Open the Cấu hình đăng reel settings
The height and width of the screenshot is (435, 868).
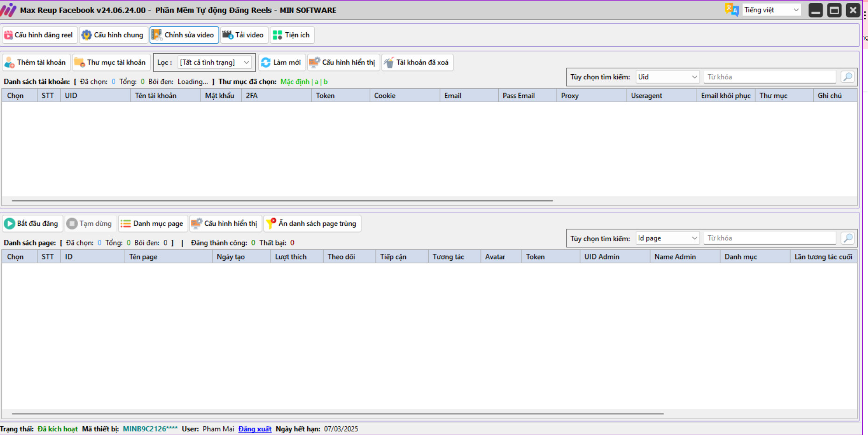pyautogui.click(x=39, y=35)
